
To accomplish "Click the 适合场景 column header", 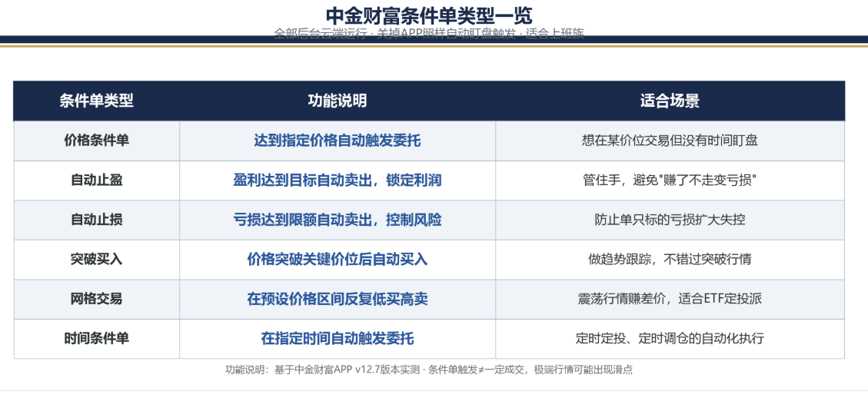I will tap(670, 101).
